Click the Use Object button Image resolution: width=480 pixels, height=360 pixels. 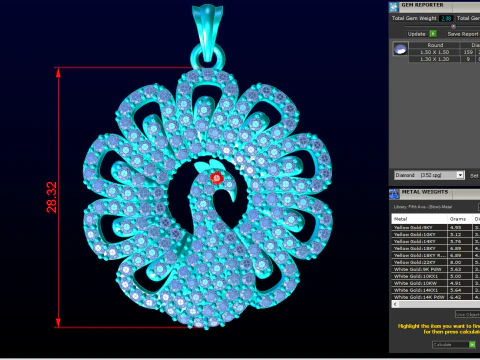click(x=467, y=314)
